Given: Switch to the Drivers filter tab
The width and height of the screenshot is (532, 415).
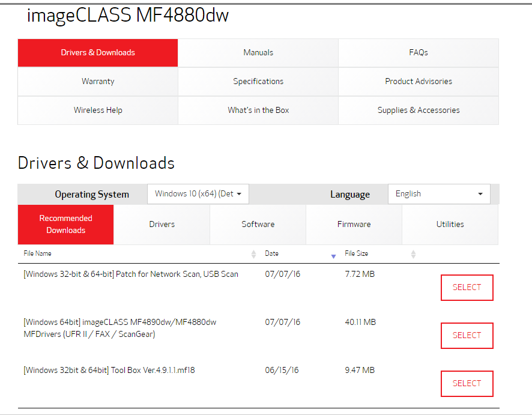Looking at the screenshot, I should (x=162, y=225).
